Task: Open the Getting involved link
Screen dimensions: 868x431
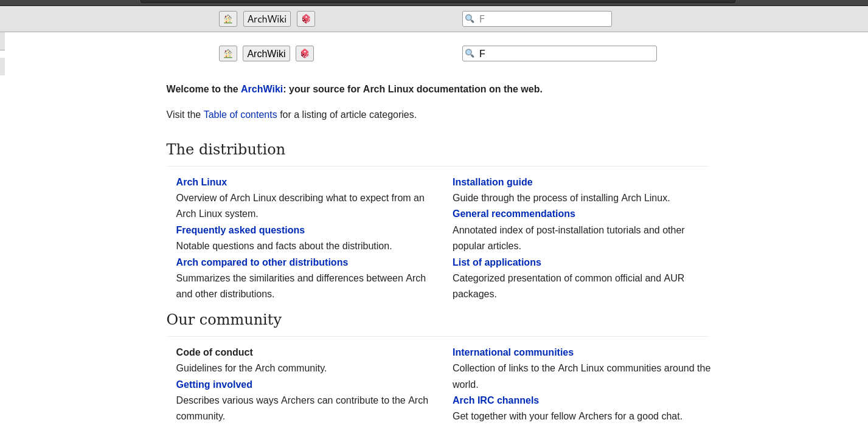Action: (x=214, y=384)
